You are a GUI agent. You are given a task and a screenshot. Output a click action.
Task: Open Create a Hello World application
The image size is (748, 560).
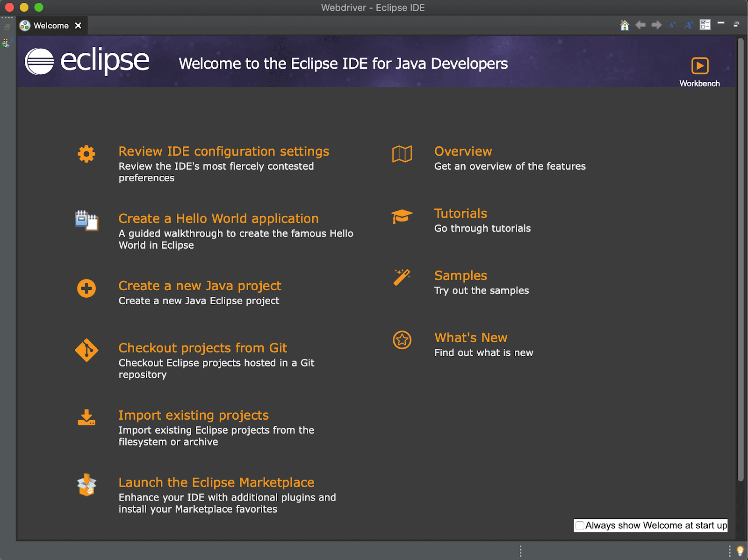[x=219, y=218]
